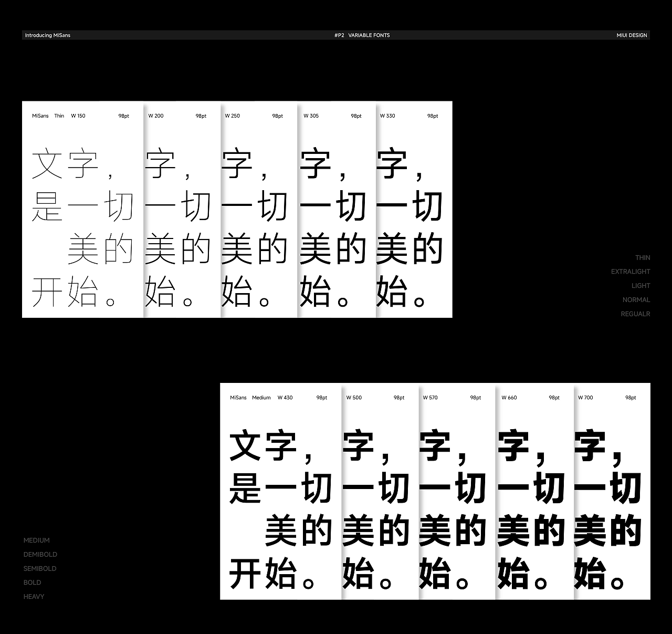Click 'MiSans' label beside Medium
Viewport: 672px width, 634px height.
(238, 398)
